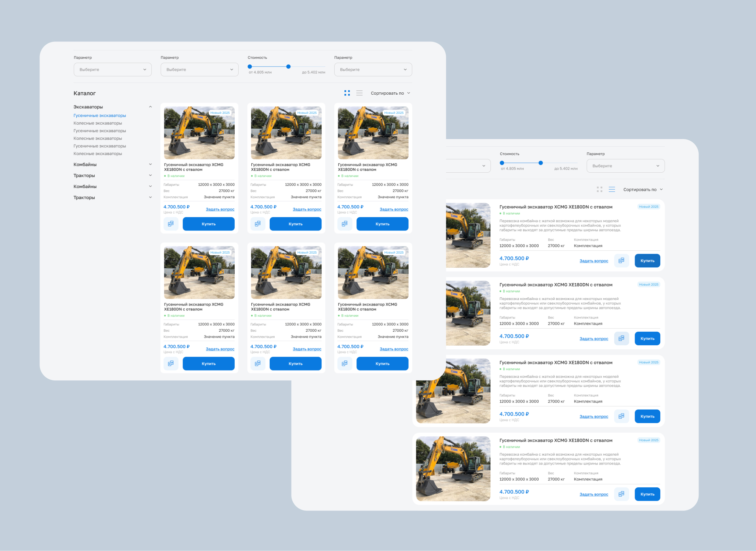756x551 pixels.
Task: Click Задать вопрос in bottom-left grid card
Action: coord(220,349)
